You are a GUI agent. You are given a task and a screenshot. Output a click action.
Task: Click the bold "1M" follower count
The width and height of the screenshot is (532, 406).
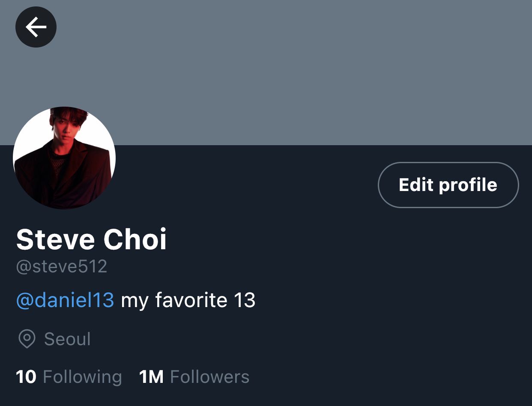[151, 377]
